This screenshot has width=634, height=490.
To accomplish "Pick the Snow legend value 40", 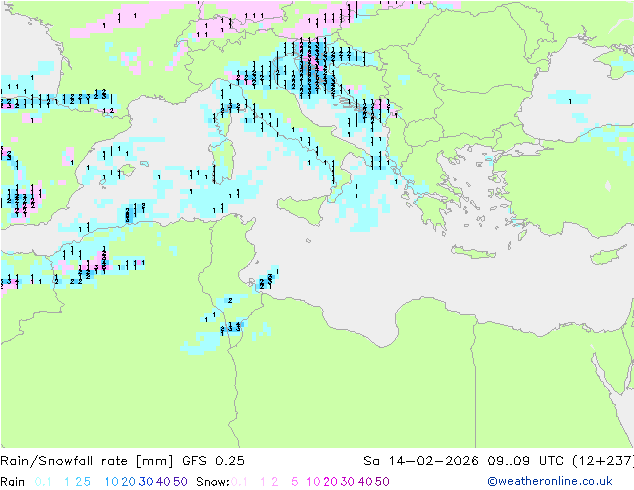I will click(365, 482).
